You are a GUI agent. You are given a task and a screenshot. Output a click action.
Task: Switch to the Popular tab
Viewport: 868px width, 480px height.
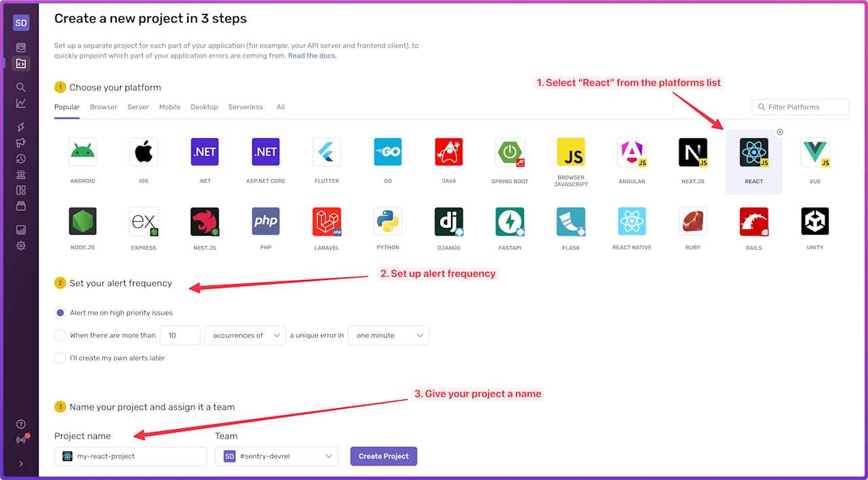coord(67,107)
